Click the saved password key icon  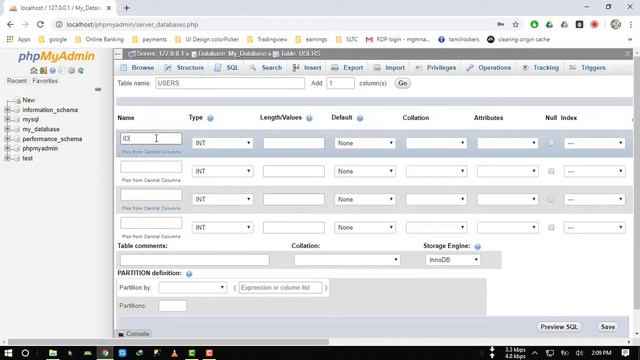pyautogui.click(x=500, y=24)
